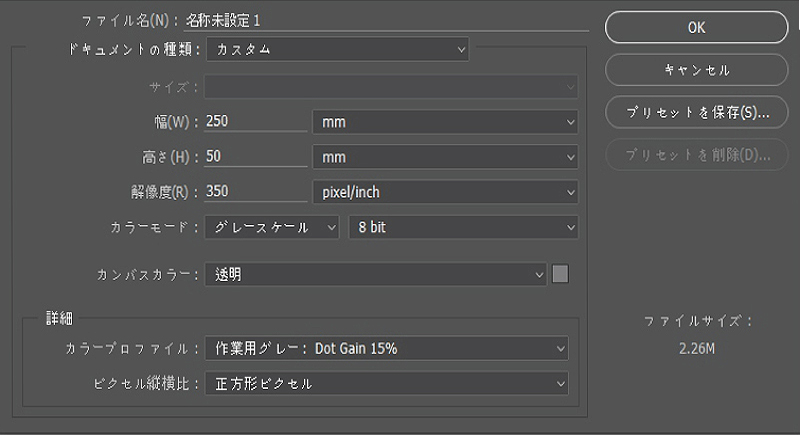The width and height of the screenshot is (800, 435).
Task: Open the カンバスカラー 透明 dropdown
Action: 376,275
